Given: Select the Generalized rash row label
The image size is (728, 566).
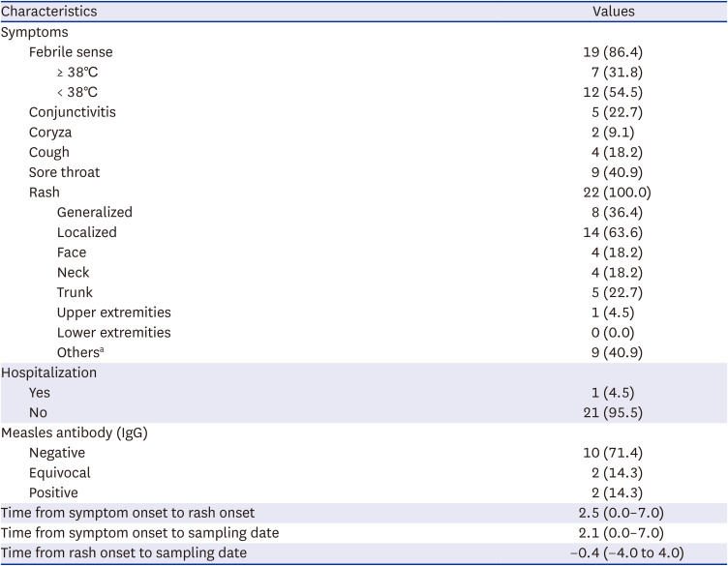Looking at the screenshot, I should tap(95, 212).
